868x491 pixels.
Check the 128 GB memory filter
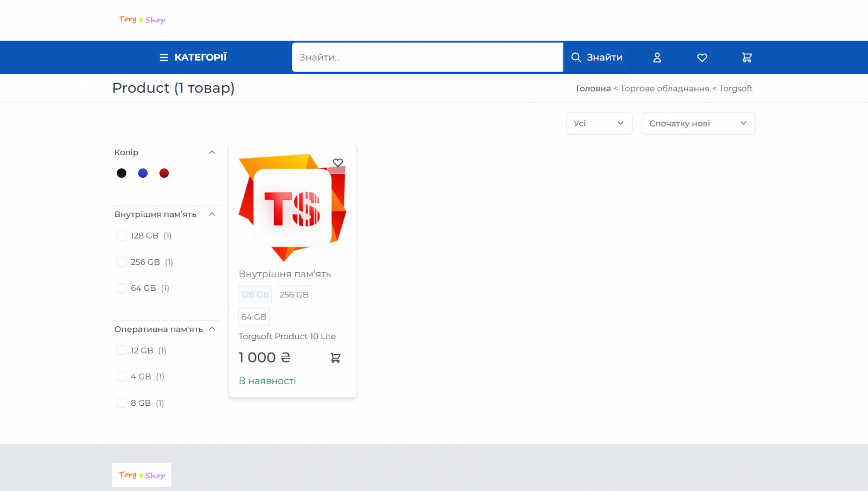122,235
